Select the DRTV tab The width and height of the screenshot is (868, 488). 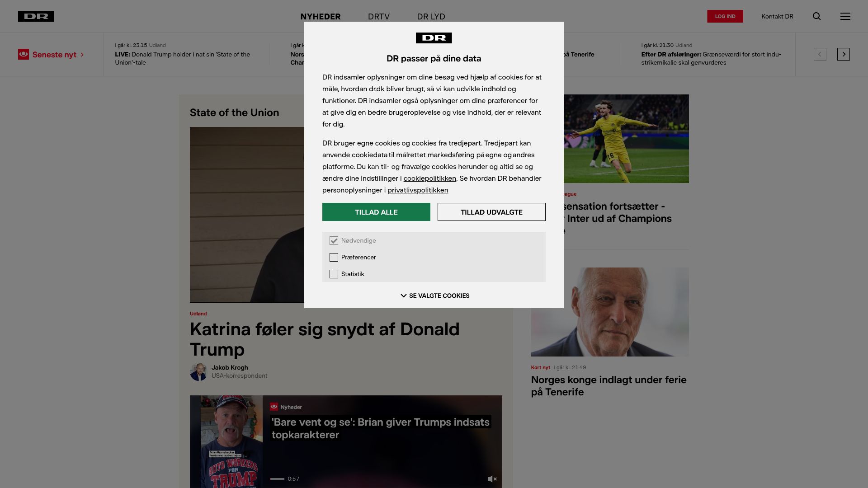378,16
